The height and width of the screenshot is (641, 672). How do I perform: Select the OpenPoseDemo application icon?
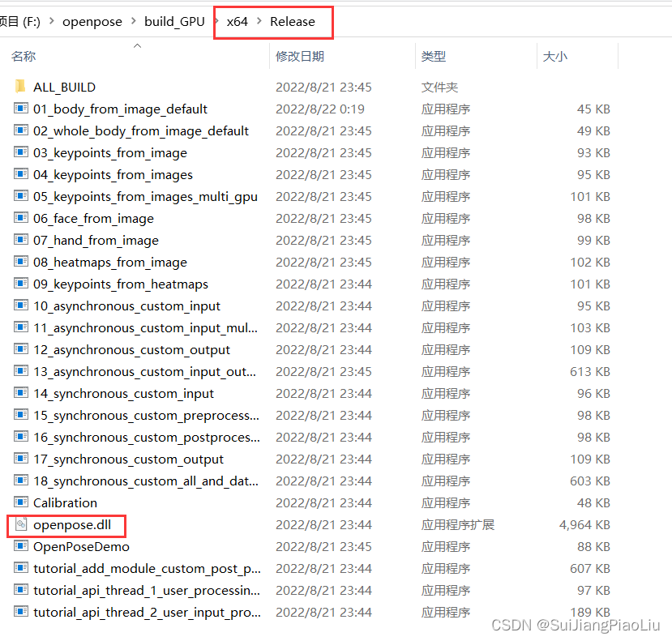pos(21,545)
